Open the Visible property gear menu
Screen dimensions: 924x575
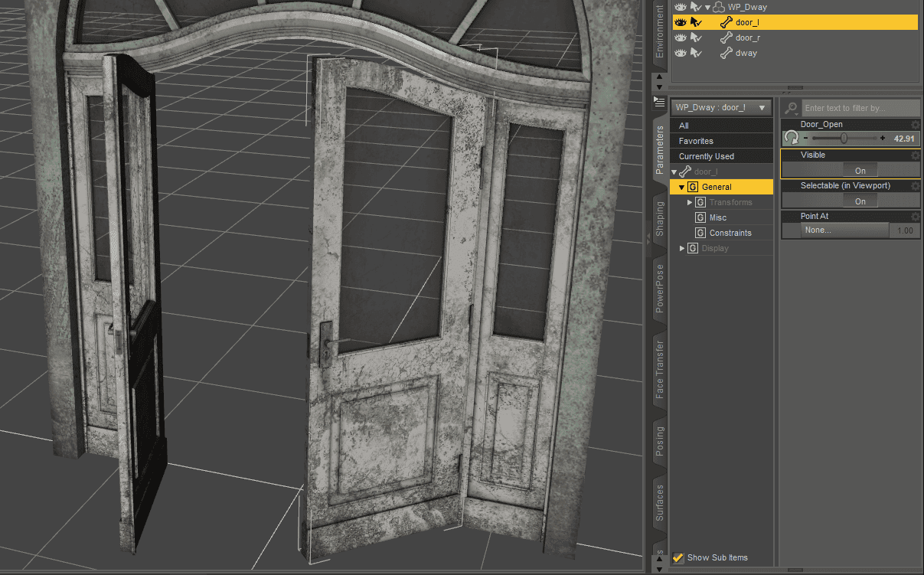tap(916, 154)
